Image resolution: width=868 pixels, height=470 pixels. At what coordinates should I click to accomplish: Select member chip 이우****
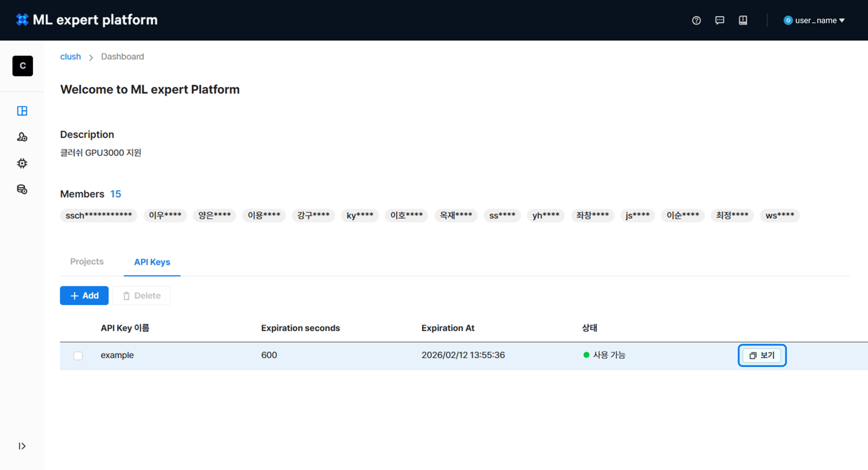point(165,216)
